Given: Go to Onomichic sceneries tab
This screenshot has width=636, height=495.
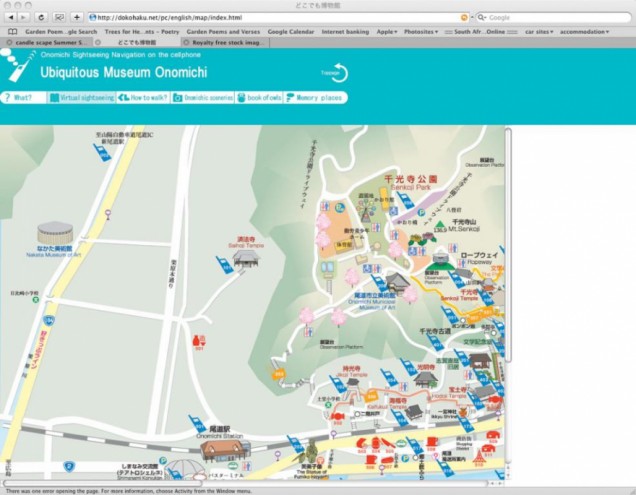Looking at the screenshot, I should tap(203, 98).
